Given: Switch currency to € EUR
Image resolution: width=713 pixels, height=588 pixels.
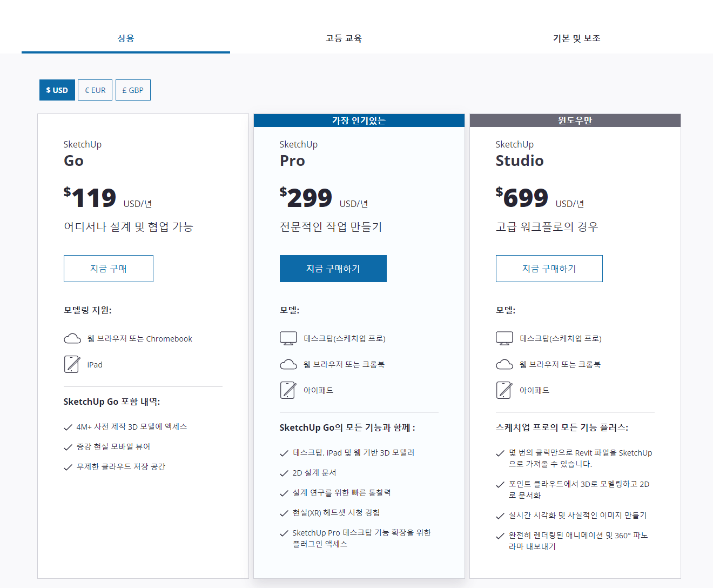Looking at the screenshot, I should pyautogui.click(x=95, y=90).
